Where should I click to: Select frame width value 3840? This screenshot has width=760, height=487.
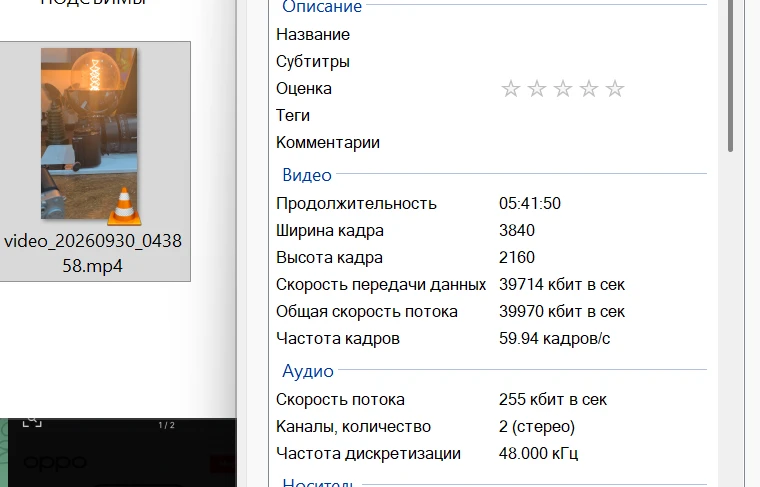pyautogui.click(x=517, y=230)
